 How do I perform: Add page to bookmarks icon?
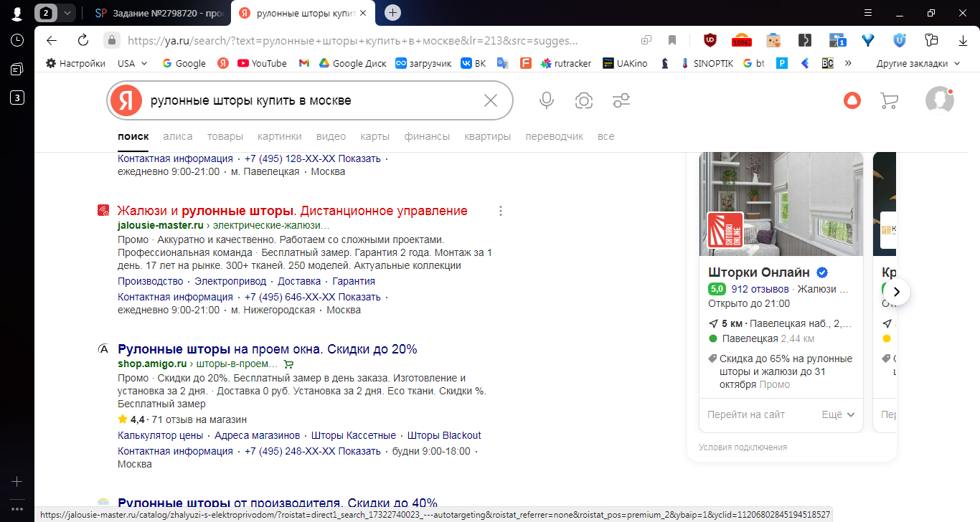(672, 40)
